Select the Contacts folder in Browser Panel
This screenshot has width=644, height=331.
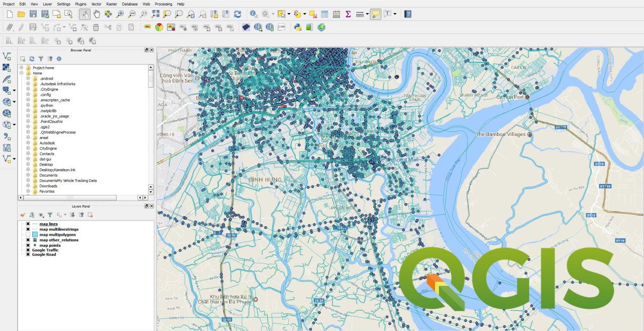[47, 154]
